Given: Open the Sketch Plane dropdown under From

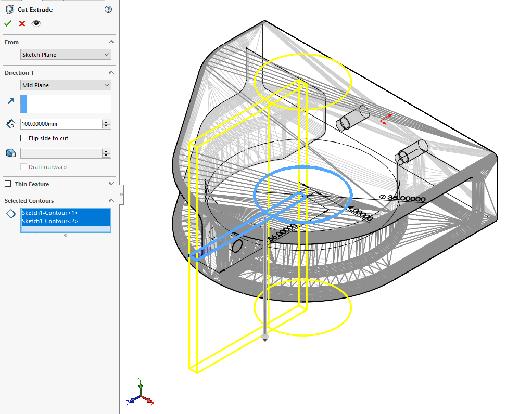Looking at the screenshot, I should pos(66,54).
